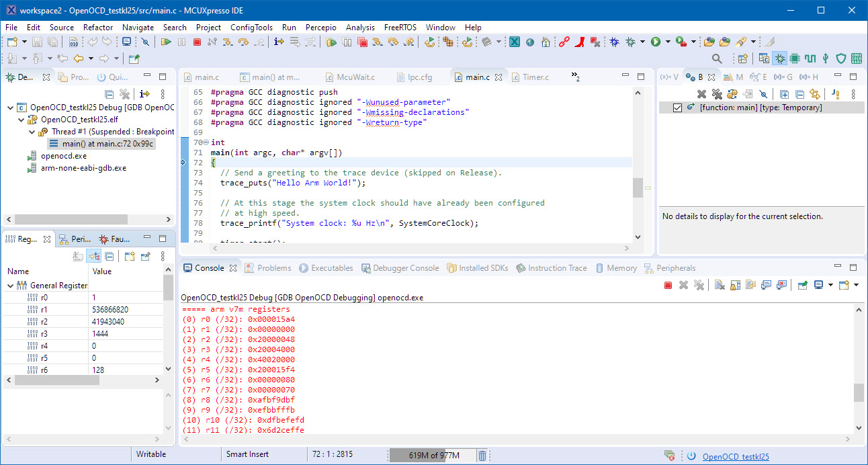Collapse the General Registers tree node
The height and width of the screenshot is (465, 868).
(x=11, y=286)
